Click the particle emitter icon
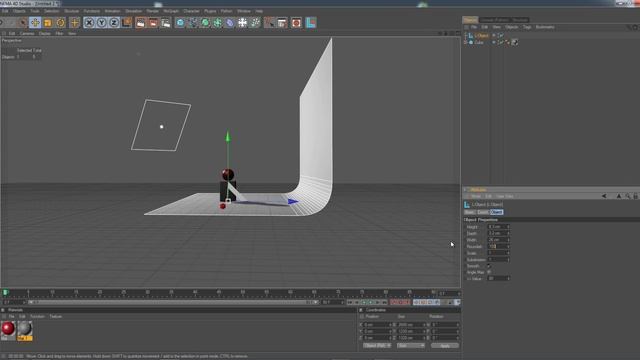640x360 pixels. (255, 23)
